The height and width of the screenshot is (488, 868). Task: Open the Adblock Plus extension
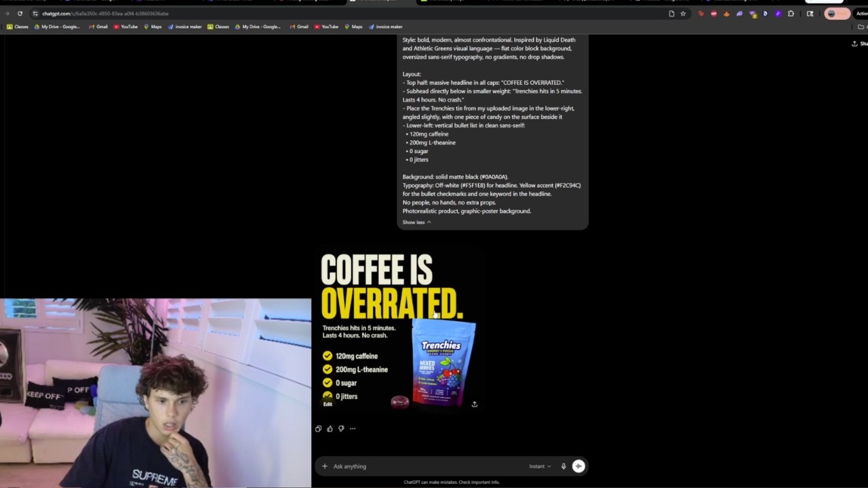[x=713, y=14]
